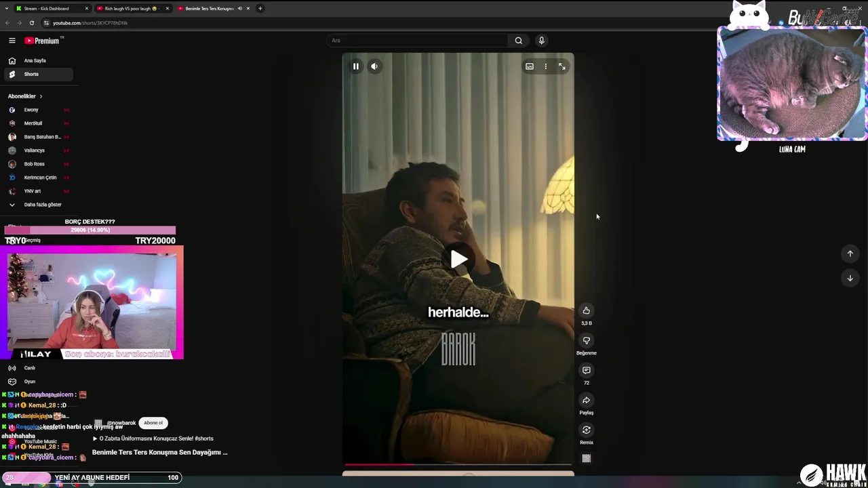Pause the Shorts video with pause icon
Viewport: 868px width, 488px height.
tap(355, 66)
